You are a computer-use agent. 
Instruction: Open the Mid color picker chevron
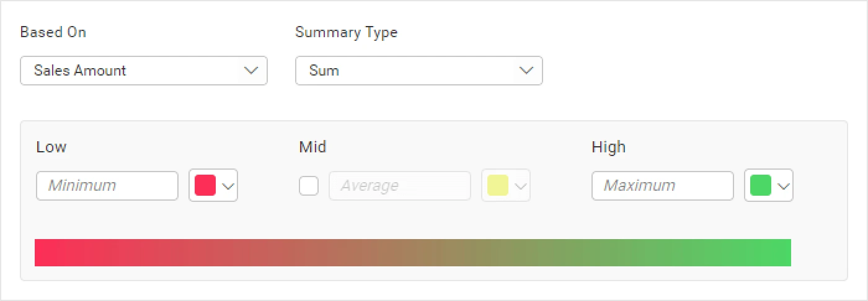(521, 186)
